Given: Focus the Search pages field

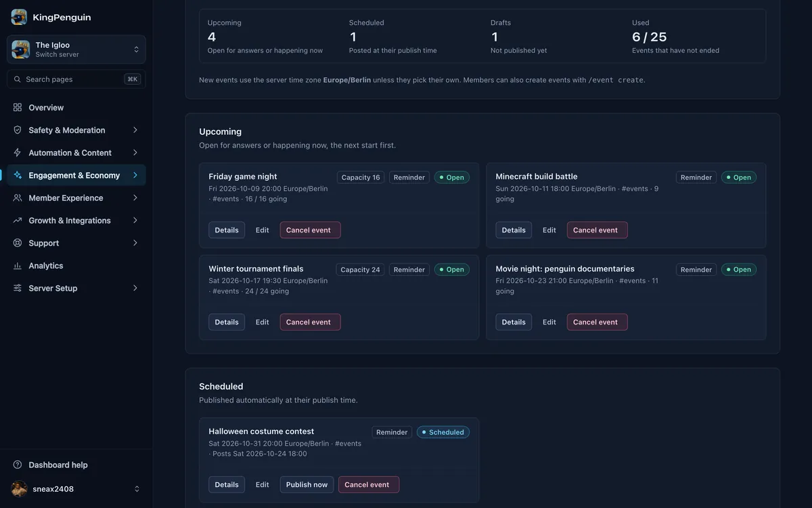Looking at the screenshot, I should point(76,79).
